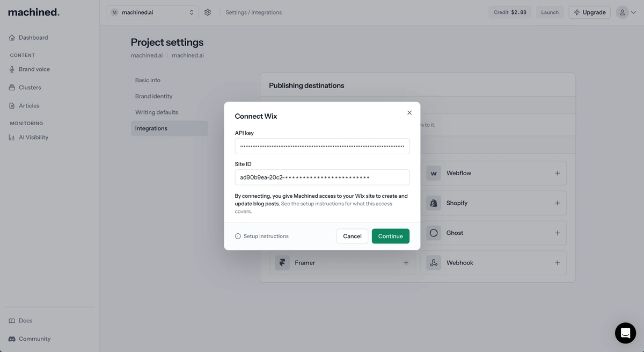The width and height of the screenshot is (644, 352).
Task: Click the API key input field
Action: tap(322, 146)
